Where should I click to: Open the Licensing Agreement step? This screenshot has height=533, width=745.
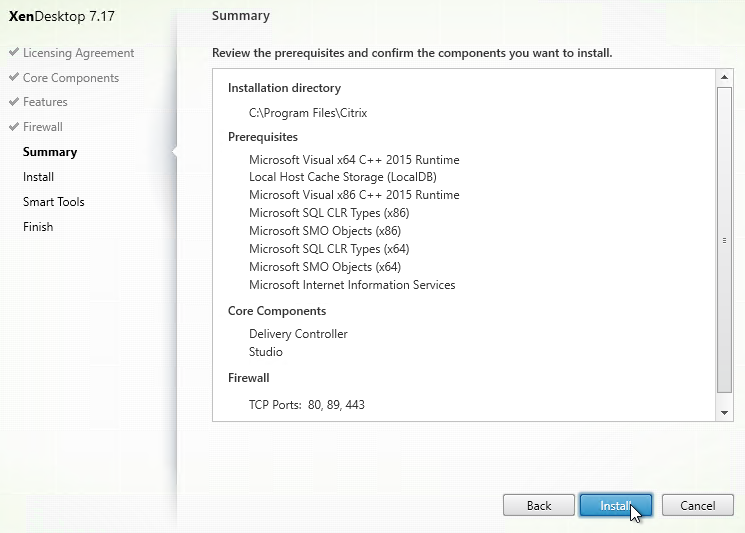pos(78,53)
